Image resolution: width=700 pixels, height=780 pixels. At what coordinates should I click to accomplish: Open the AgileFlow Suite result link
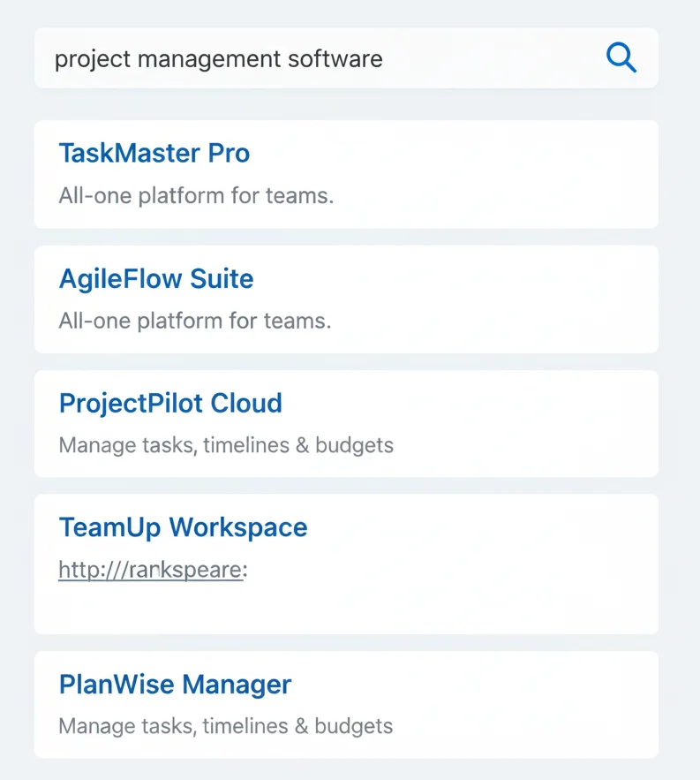point(156,279)
